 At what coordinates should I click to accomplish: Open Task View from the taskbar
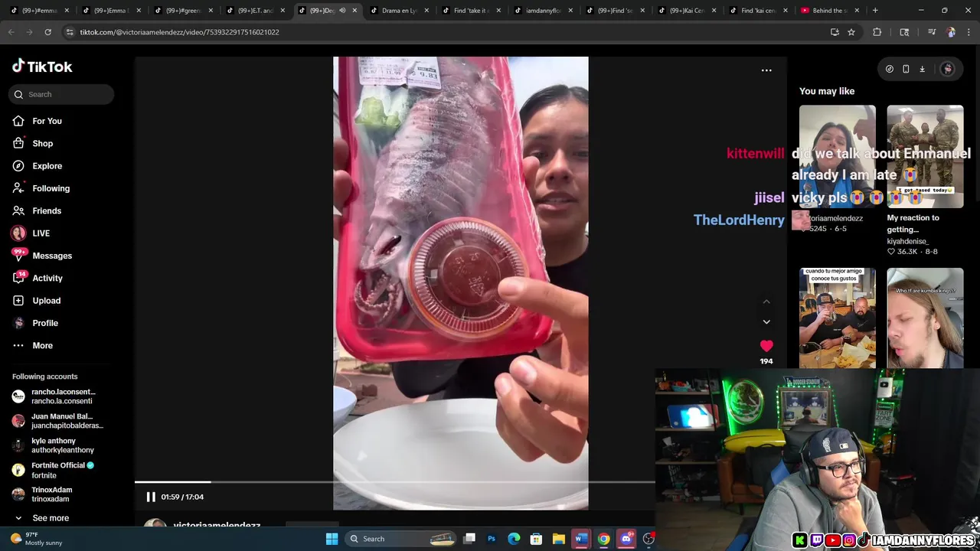point(469,539)
